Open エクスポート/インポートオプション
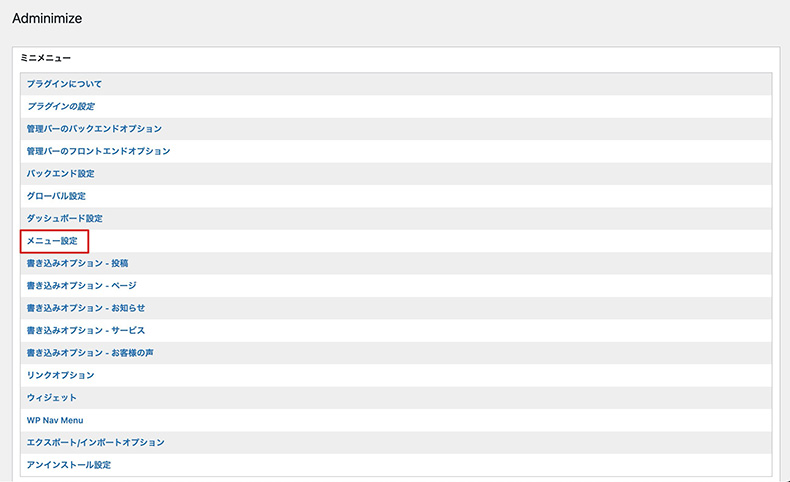 [x=95, y=442]
